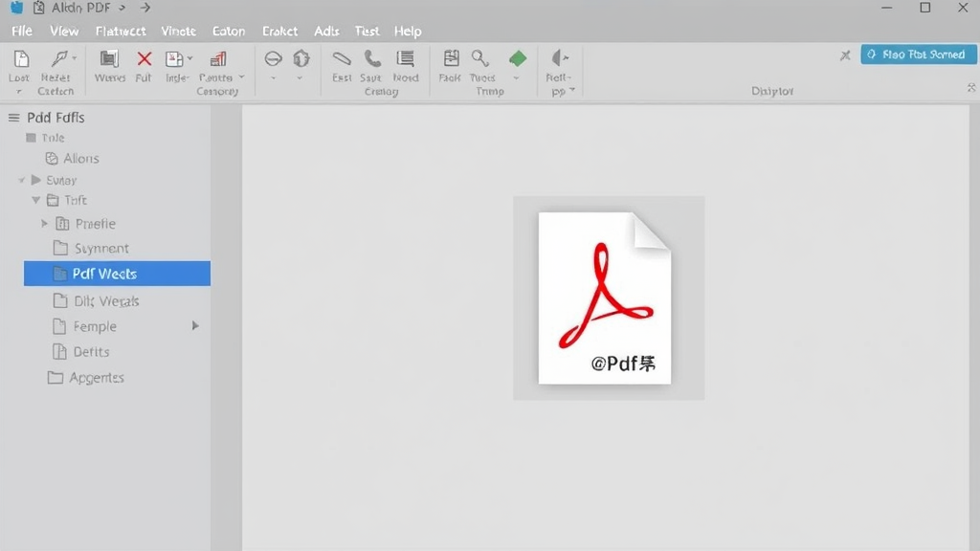Click the hamburger icon beside Pdd Fdfls
980x551 pixels.
point(13,118)
